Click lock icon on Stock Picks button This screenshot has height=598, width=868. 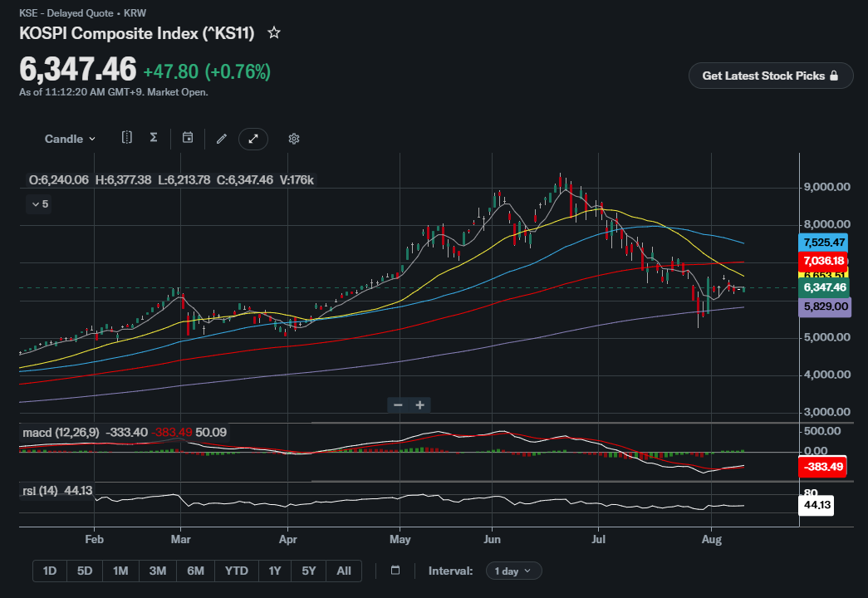(834, 76)
